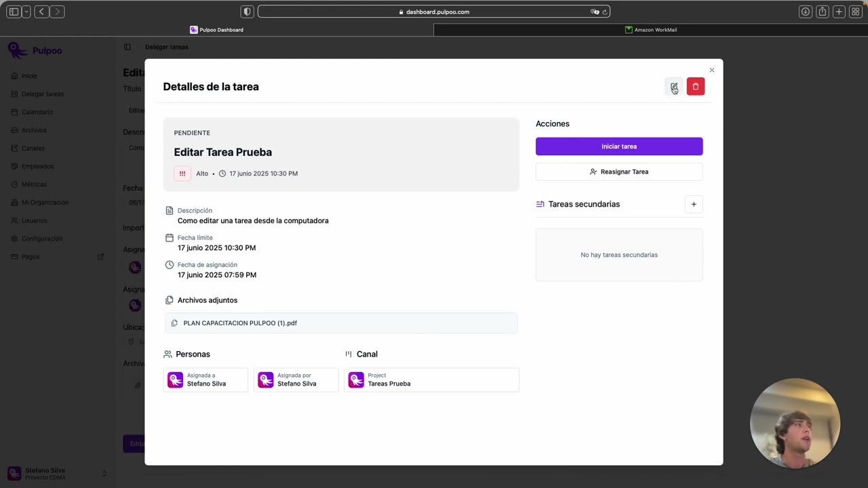868x488 pixels.
Task: Click the translate icon in address bar
Action: pyautogui.click(x=594, y=12)
